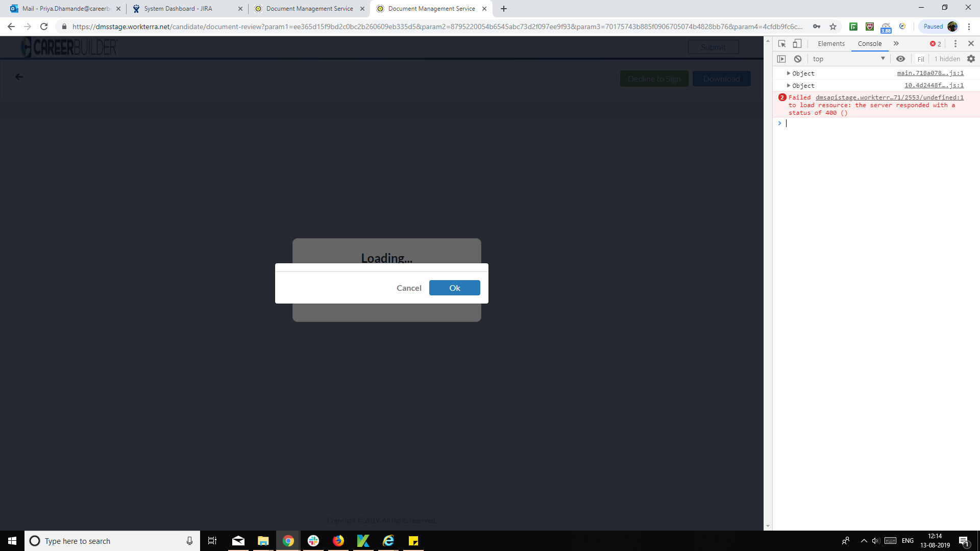Image resolution: width=980 pixels, height=551 pixels.
Task: Click the Windows search box on taskbar
Action: coord(102,541)
